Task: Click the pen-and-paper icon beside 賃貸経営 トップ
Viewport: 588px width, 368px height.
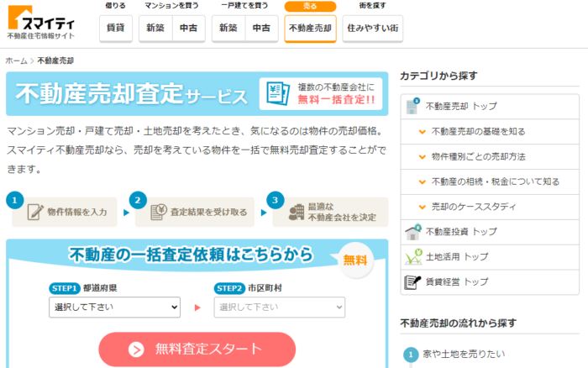Action: coord(412,281)
